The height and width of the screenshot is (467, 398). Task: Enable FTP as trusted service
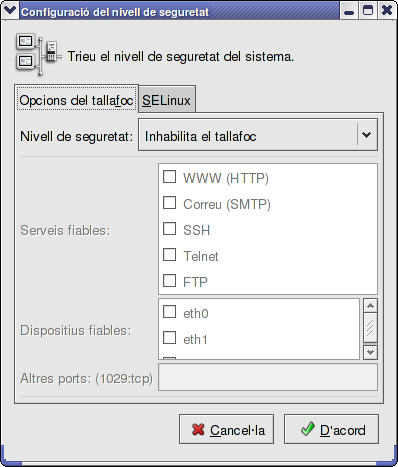tap(169, 281)
